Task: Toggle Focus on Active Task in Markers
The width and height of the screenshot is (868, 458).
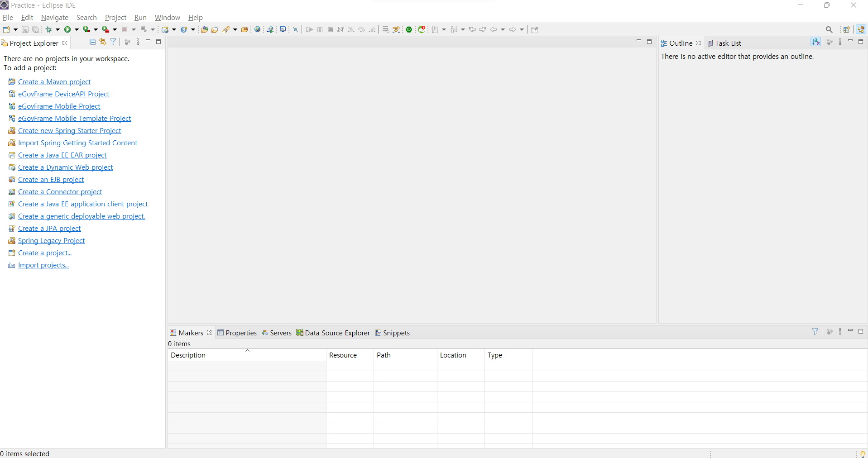Action: coord(830,331)
